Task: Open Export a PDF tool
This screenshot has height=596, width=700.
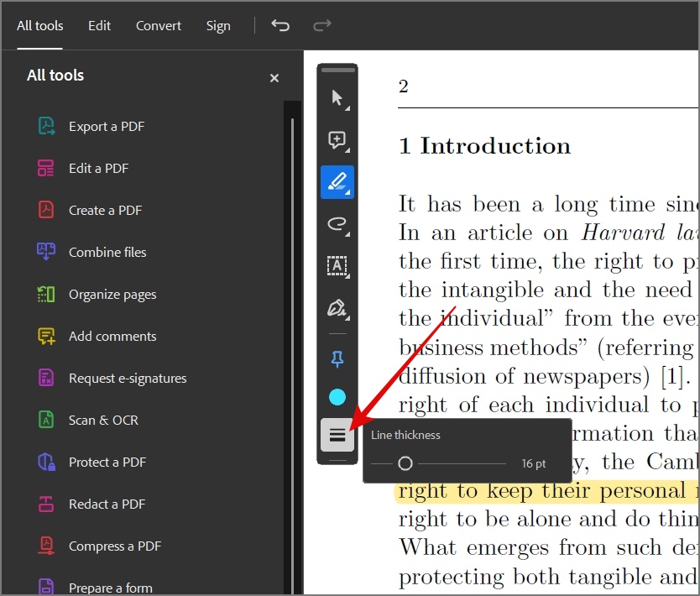Action: pos(107,127)
